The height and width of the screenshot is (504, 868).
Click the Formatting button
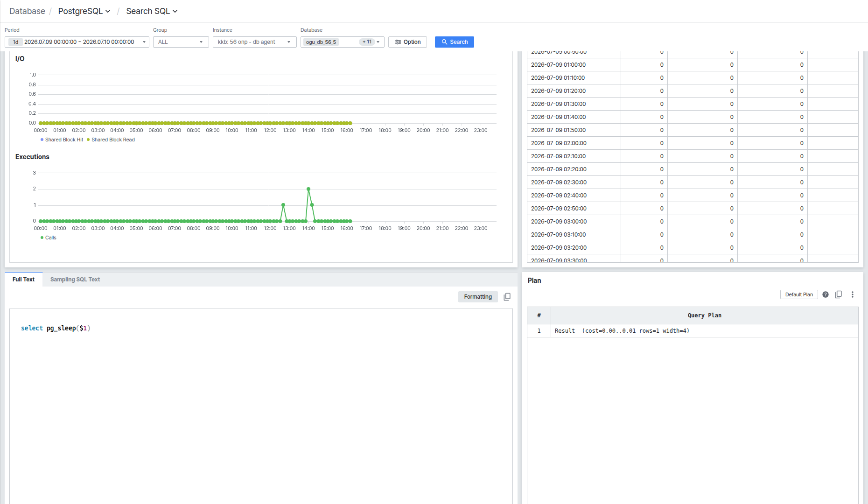click(x=478, y=297)
